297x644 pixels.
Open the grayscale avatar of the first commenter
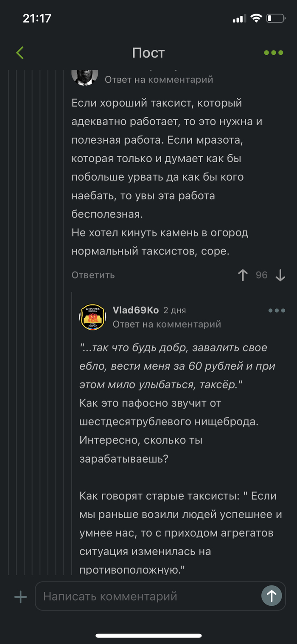tap(86, 77)
